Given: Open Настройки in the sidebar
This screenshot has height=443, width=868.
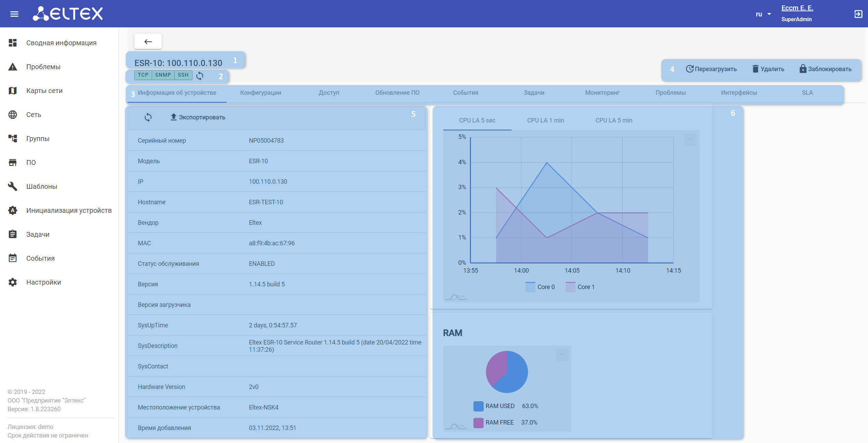Looking at the screenshot, I should click(x=43, y=282).
